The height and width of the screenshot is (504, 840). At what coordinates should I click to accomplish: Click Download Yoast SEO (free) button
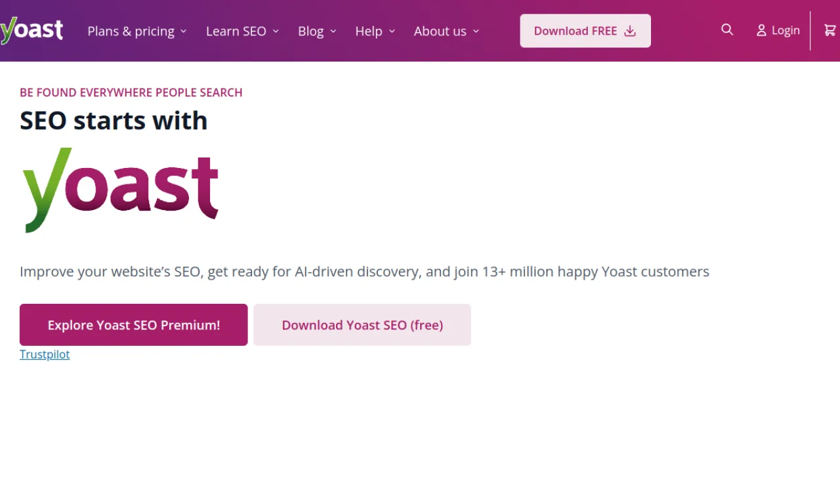pos(362,325)
